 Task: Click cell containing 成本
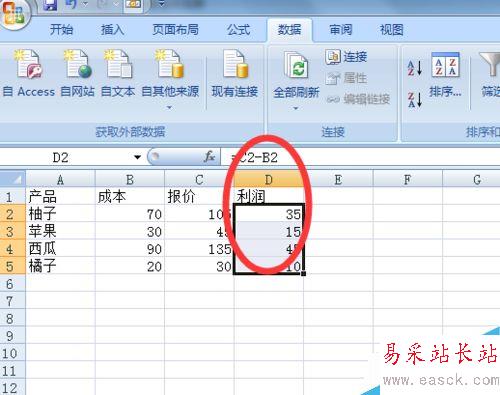pos(130,196)
